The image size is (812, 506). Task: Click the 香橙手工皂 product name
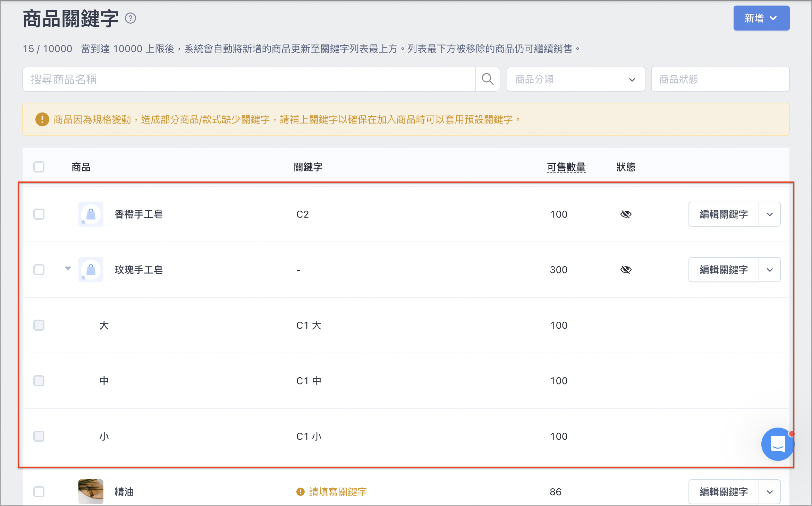pos(139,214)
